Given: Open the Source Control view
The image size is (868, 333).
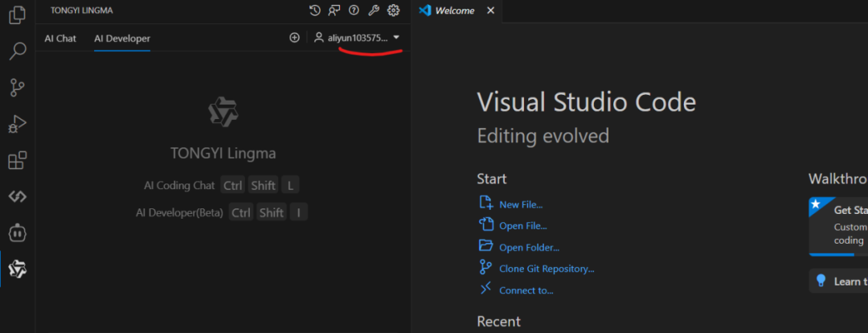Looking at the screenshot, I should tap(17, 88).
